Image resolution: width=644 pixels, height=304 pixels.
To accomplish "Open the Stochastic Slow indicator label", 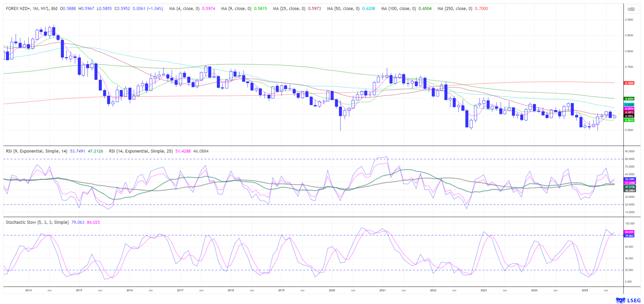I will (x=37, y=222).
